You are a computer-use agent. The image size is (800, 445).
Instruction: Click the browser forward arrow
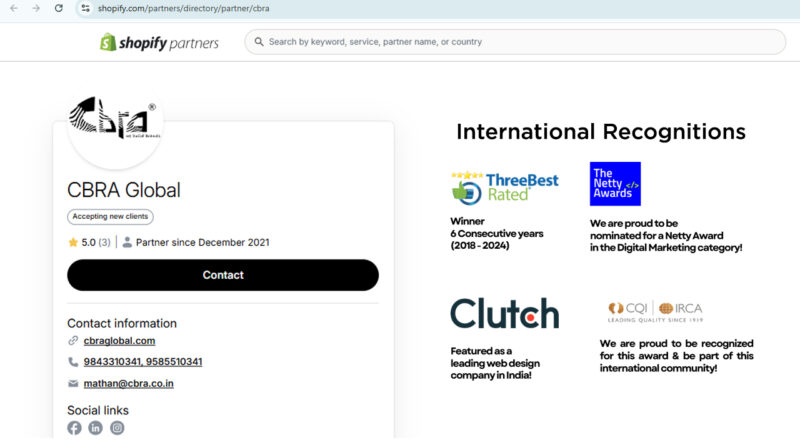tap(36, 8)
